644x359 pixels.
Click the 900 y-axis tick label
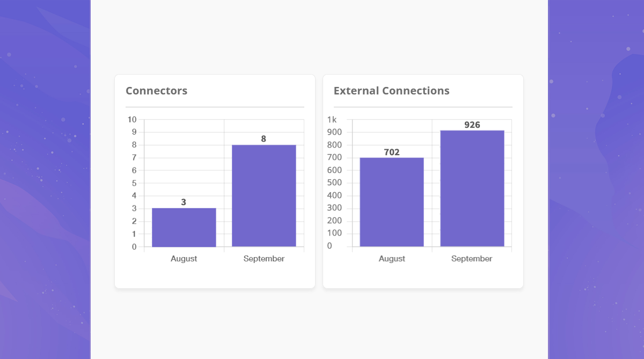point(334,132)
